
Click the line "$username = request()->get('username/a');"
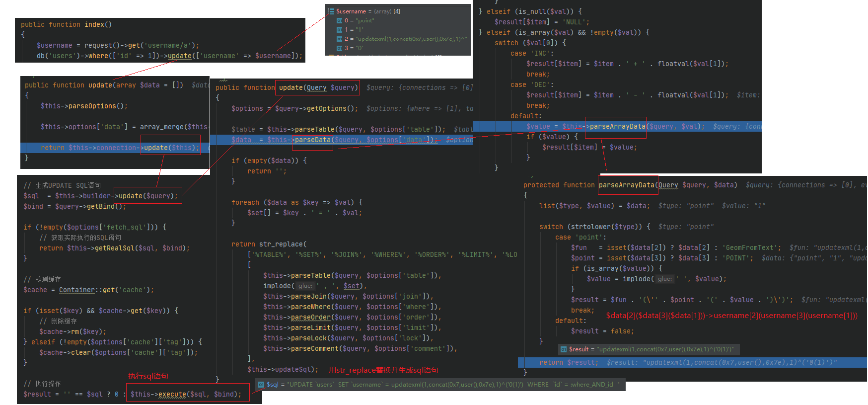118,45
